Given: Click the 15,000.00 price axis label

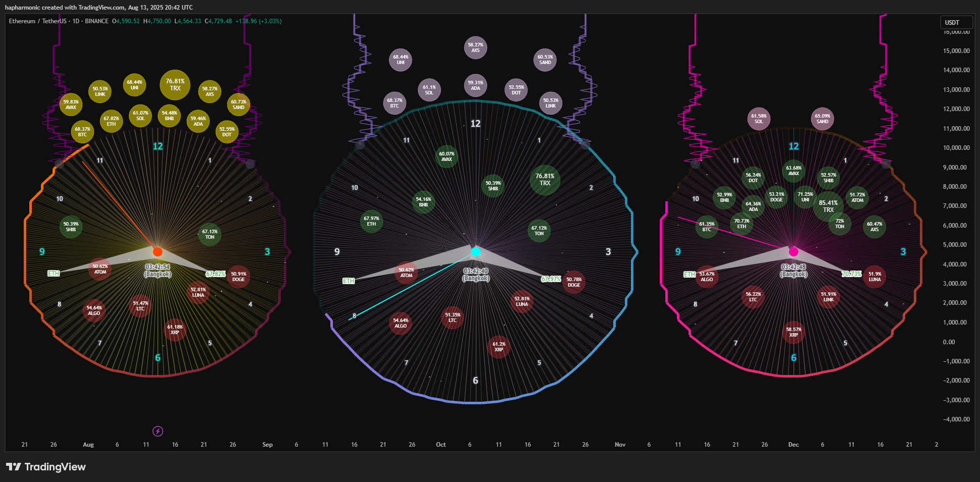Looking at the screenshot, I should click(x=956, y=50).
